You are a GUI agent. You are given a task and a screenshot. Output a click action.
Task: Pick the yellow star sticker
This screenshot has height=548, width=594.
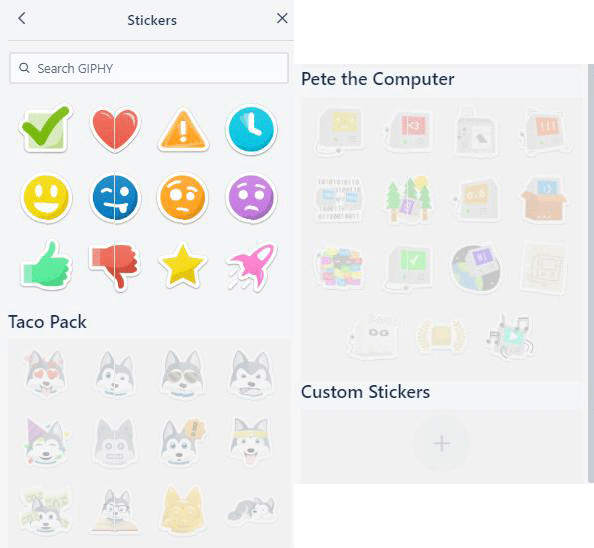(183, 265)
